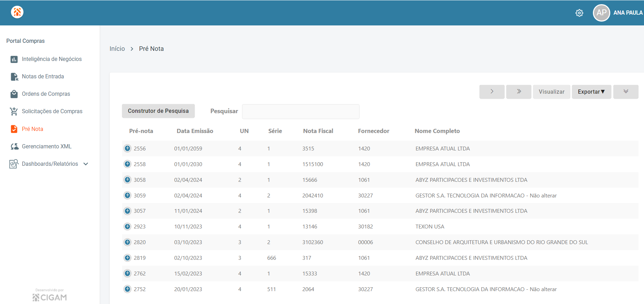Click the Portal Compras sidebar heading

[x=25, y=41]
